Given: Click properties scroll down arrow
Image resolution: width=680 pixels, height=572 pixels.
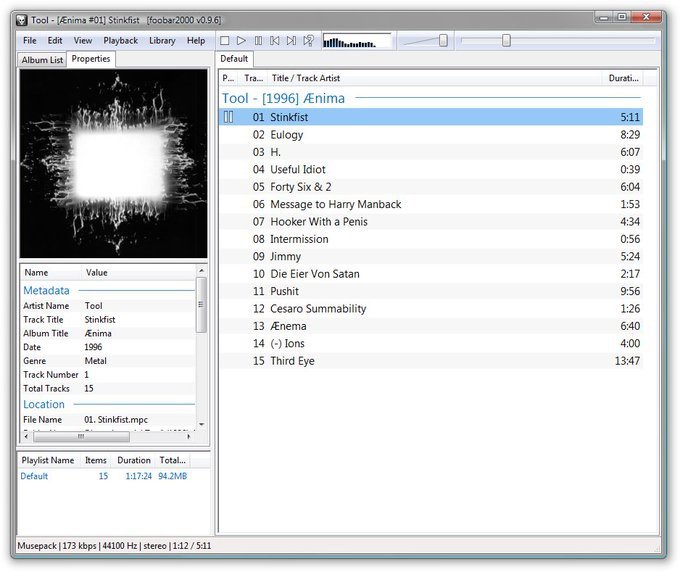Looking at the screenshot, I should click(x=201, y=424).
